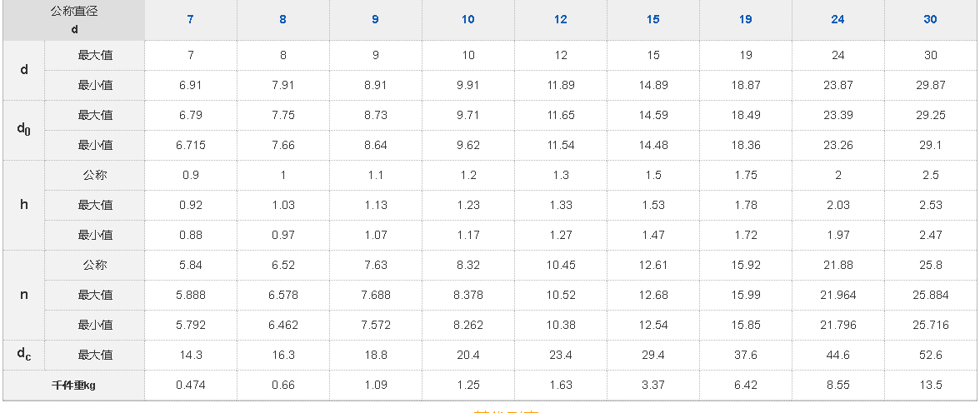This screenshot has height=413, width=980.
Task: Open the blue header link 8
Action: (283, 19)
